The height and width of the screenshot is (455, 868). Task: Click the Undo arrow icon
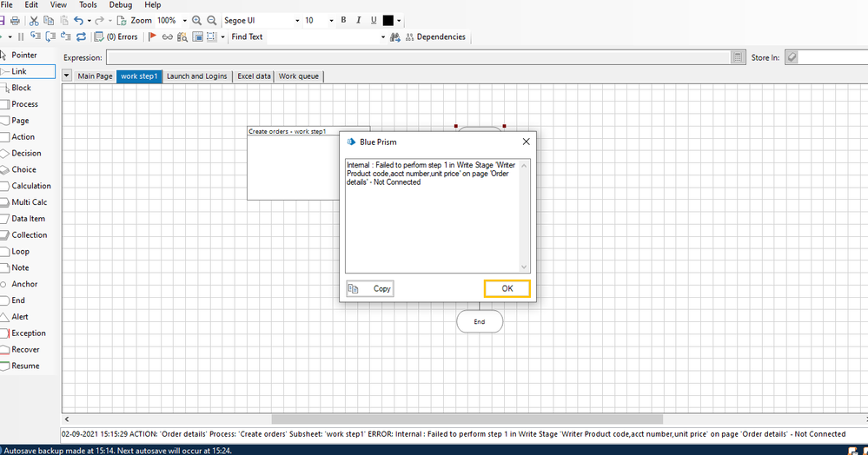pyautogui.click(x=78, y=21)
